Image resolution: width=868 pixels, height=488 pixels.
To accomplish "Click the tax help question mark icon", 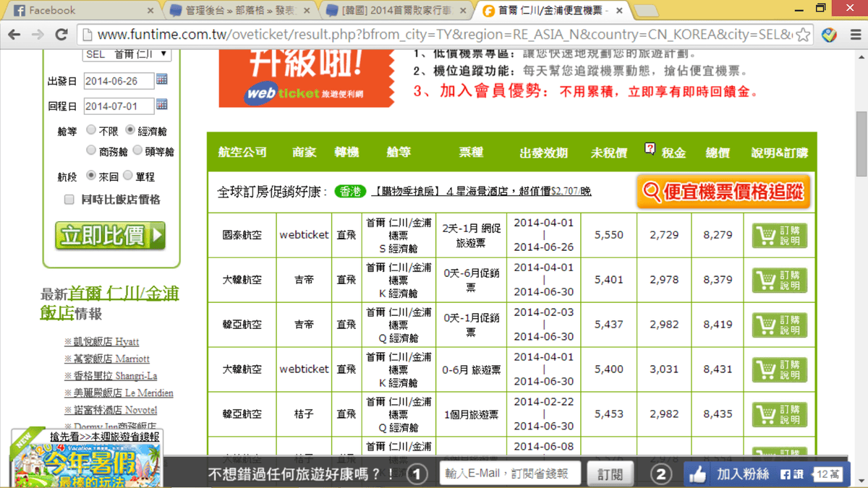I will [650, 149].
